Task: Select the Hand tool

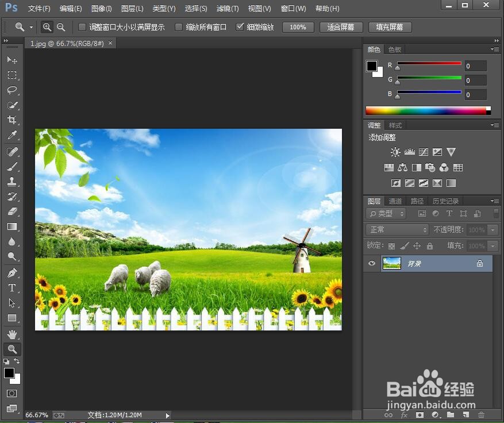Action: click(12, 334)
